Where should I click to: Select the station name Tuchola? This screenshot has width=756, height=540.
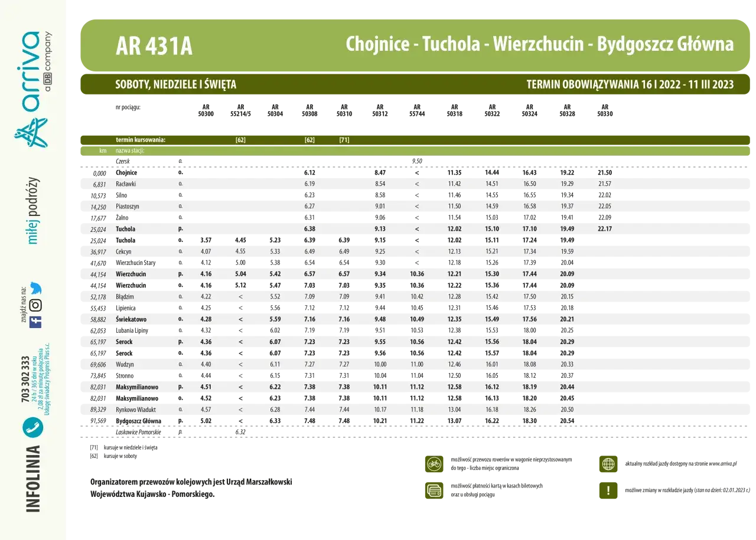tap(125, 229)
